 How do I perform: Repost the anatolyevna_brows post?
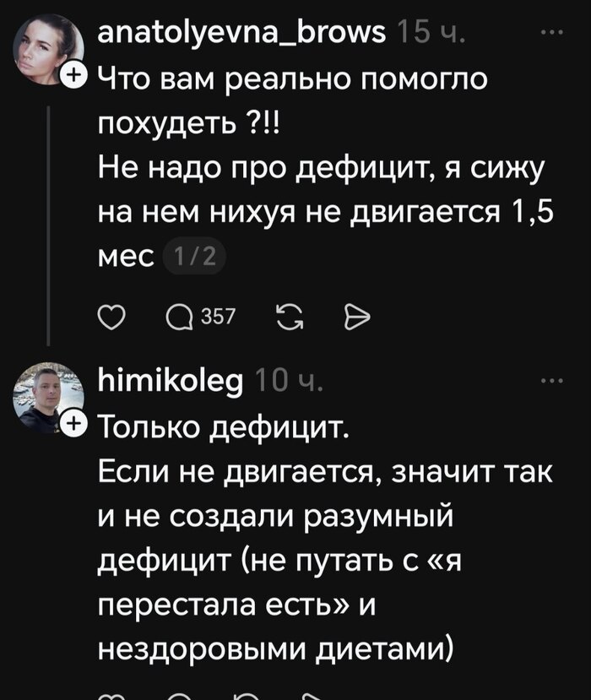click(x=288, y=316)
